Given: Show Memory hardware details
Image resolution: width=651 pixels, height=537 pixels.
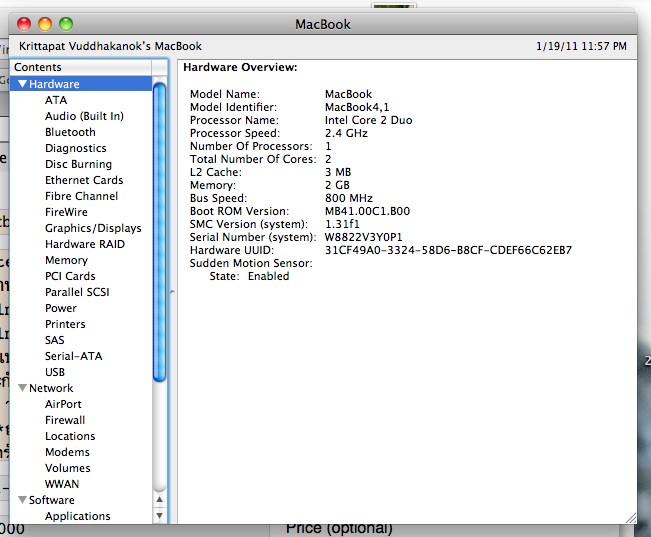Looking at the screenshot, I should pos(66,260).
